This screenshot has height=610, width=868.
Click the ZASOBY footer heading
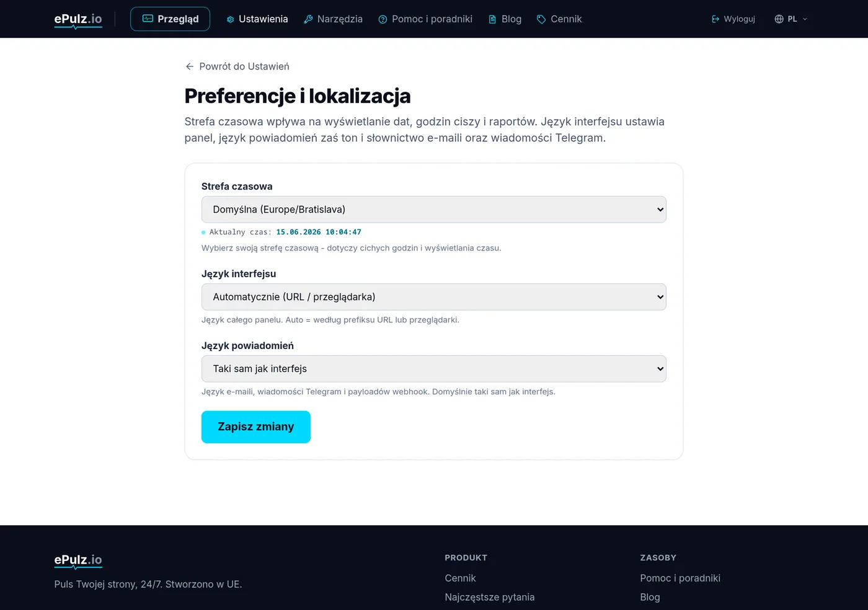(x=658, y=558)
